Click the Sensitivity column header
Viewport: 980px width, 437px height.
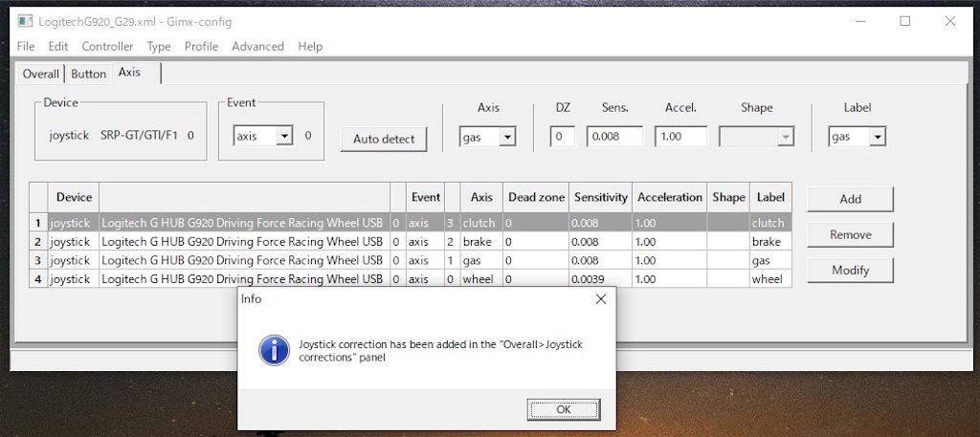pyautogui.click(x=601, y=197)
